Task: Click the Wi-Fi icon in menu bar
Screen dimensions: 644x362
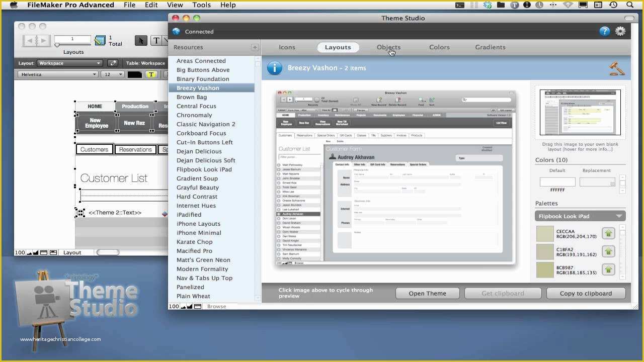Action: click(568, 5)
